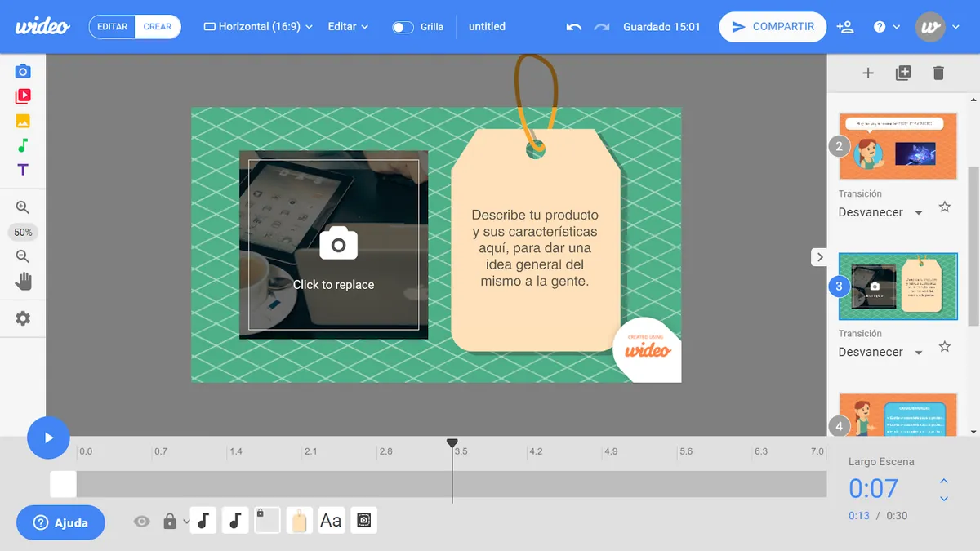Increase scene length with up chevron
This screenshot has height=551, width=980.
click(x=944, y=482)
